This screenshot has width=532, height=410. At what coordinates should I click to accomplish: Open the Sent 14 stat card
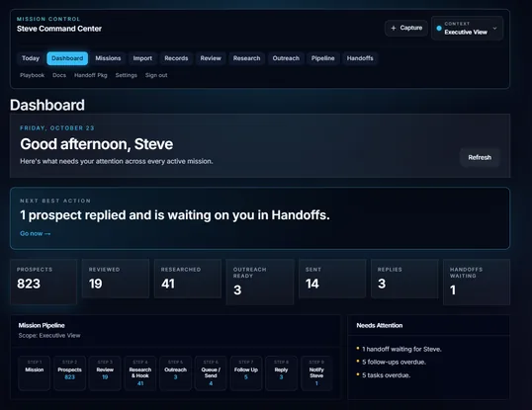click(x=332, y=279)
